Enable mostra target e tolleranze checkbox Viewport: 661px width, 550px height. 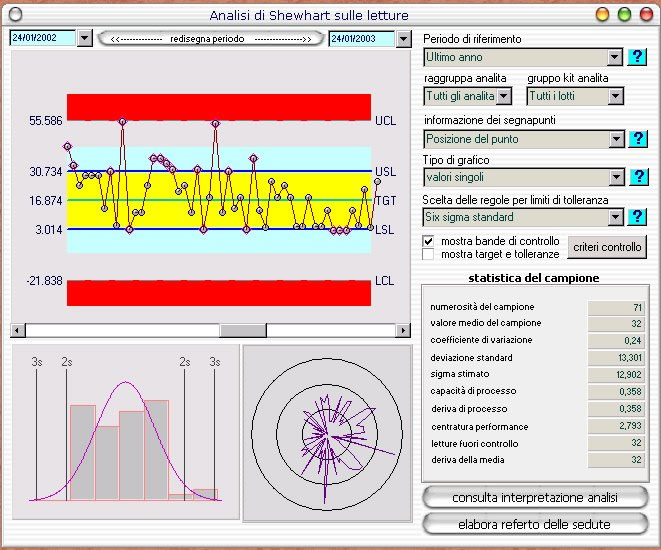428,254
